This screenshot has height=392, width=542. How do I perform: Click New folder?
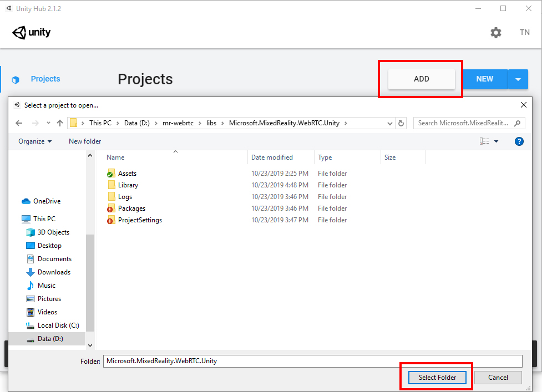(x=85, y=141)
